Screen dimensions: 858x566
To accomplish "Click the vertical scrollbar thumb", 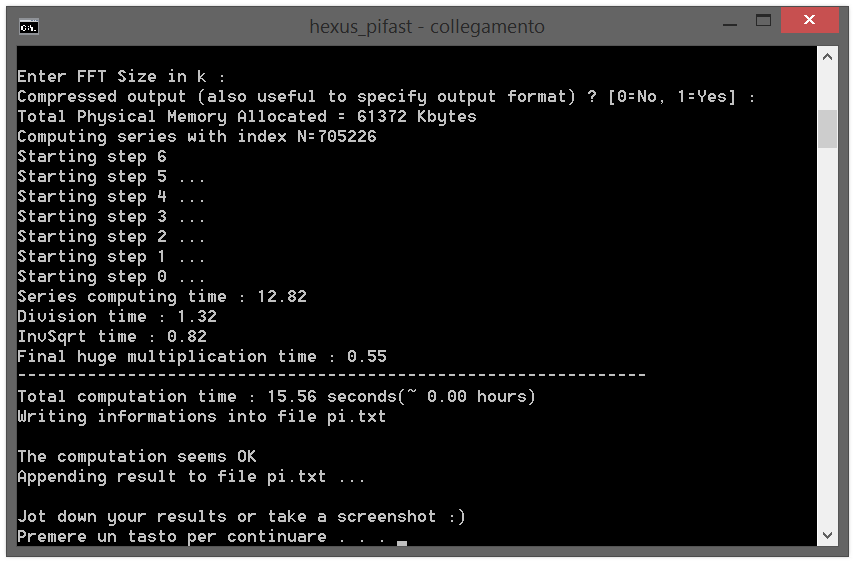I will pyautogui.click(x=827, y=129).
